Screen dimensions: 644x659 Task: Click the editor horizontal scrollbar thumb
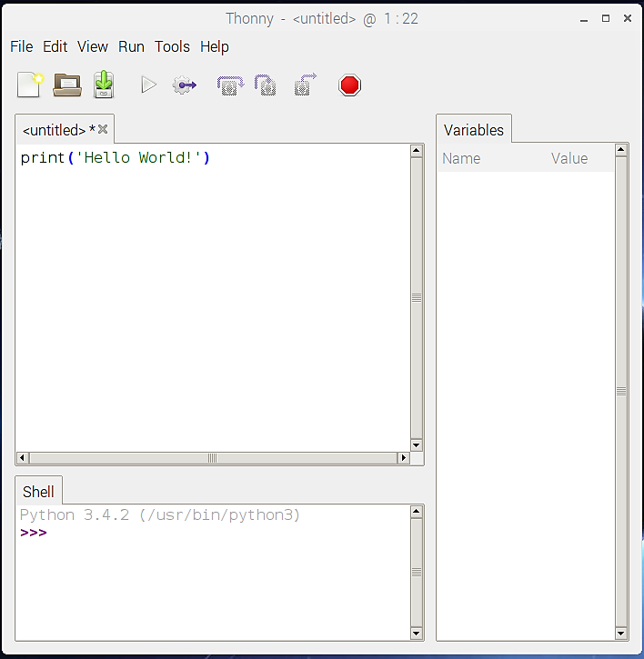pyautogui.click(x=213, y=458)
